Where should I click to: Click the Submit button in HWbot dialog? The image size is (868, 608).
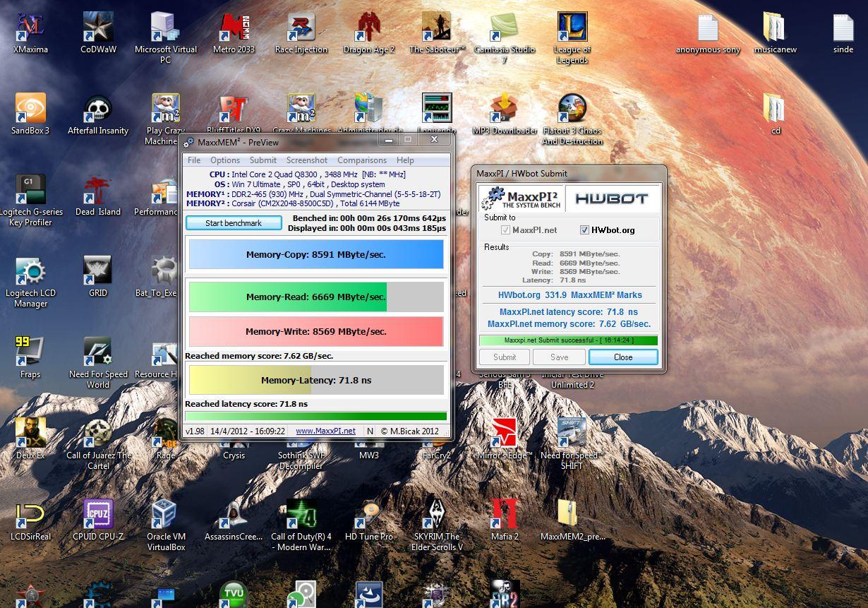pyautogui.click(x=505, y=357)
